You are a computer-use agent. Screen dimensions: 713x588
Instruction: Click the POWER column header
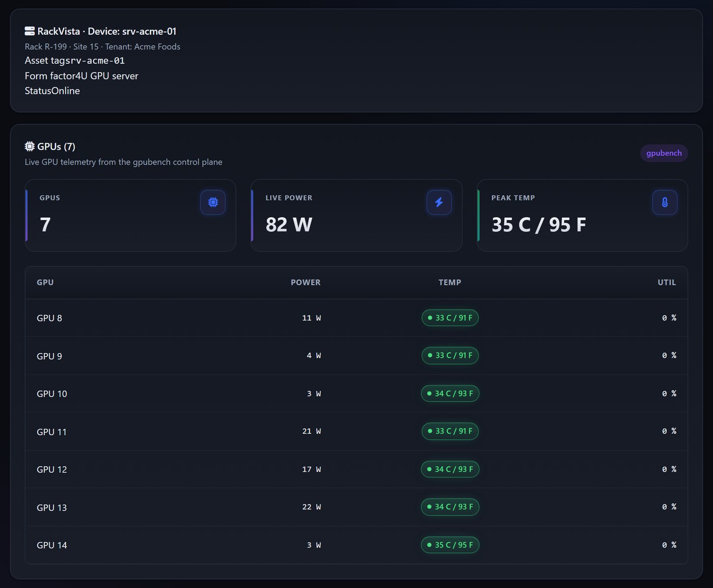(x=306, y=282)
